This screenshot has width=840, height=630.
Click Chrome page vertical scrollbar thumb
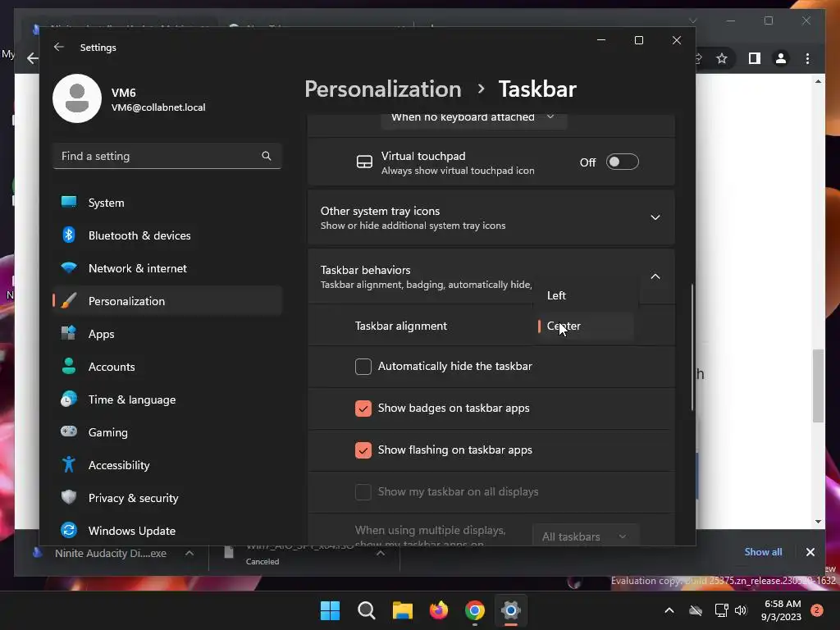coord(818,386)
